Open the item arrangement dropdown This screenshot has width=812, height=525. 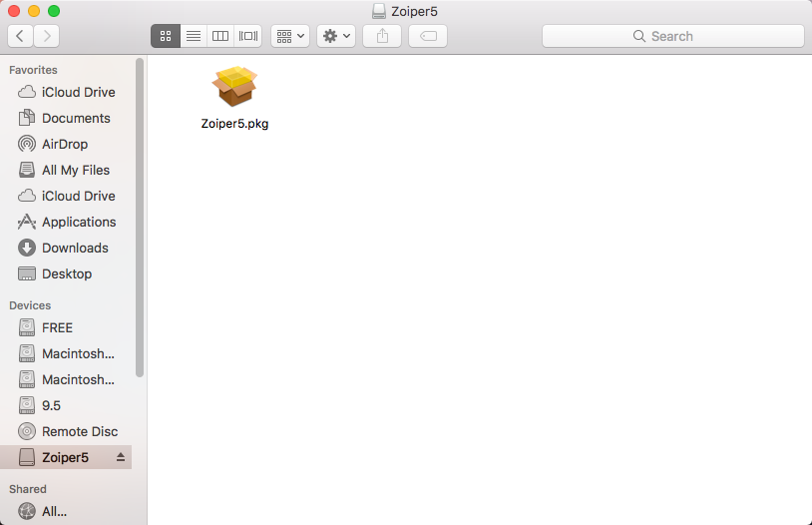[290, 36]
